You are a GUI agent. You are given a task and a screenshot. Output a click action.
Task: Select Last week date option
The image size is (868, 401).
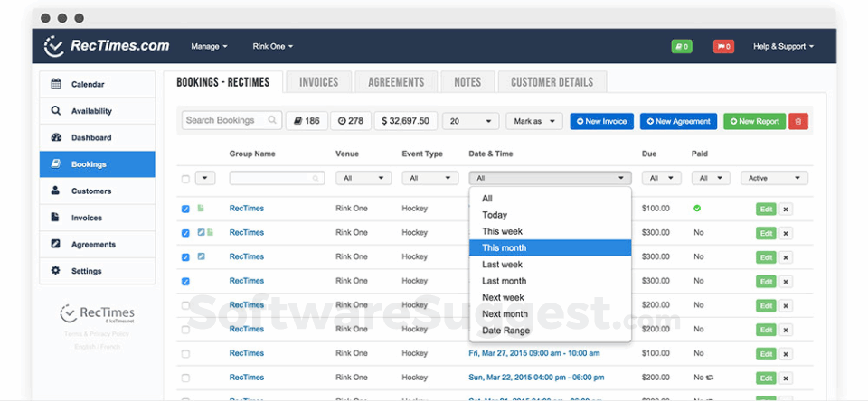click(551, 265)
